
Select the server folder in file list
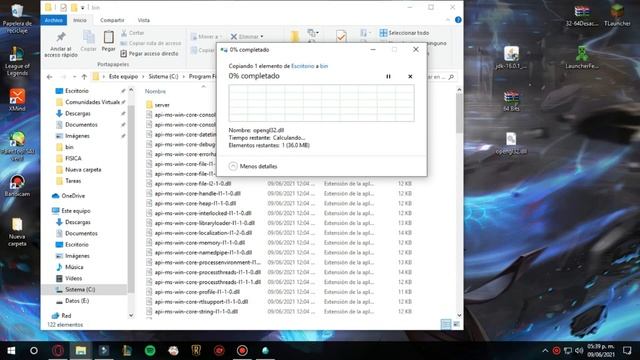(x=162, y=105)
